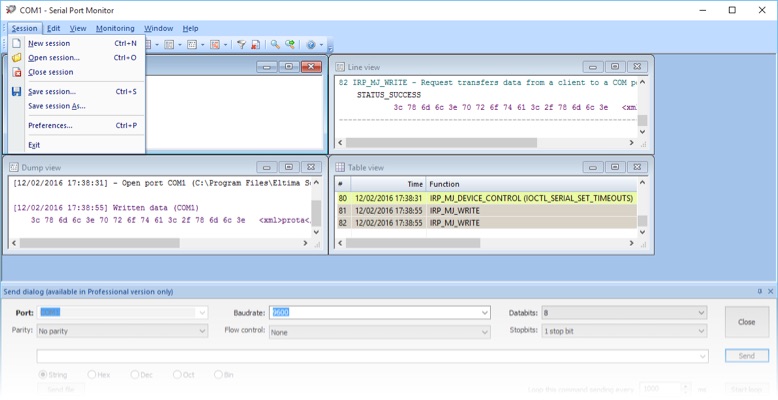
Task: Open the Stopbits dropdown
Action: coord(701,331)
